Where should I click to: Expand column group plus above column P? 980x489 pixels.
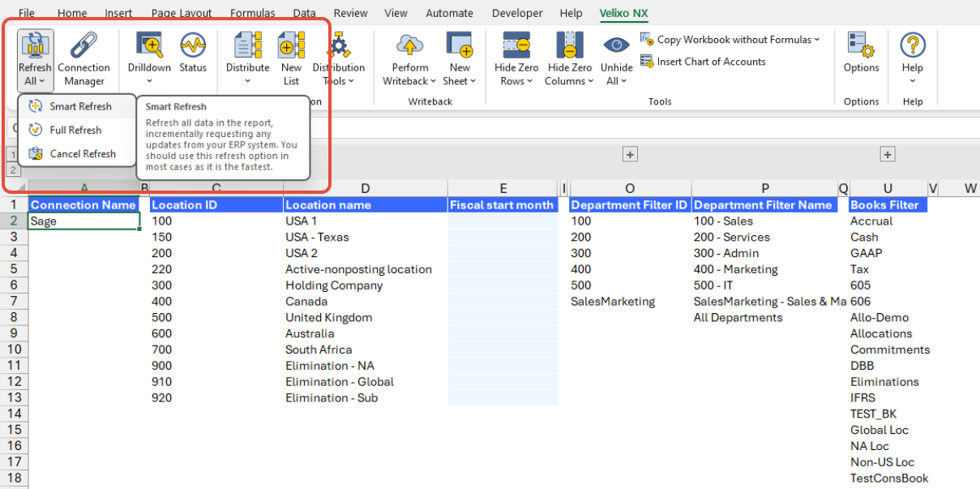coord(630,154)
